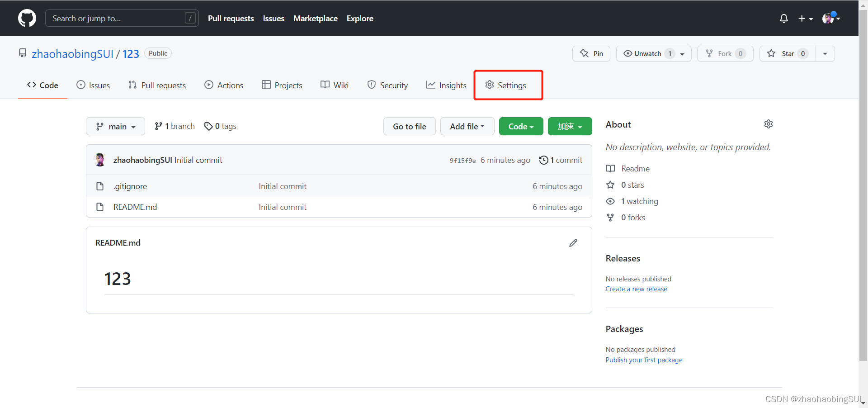This screenshot has height=408, width=868.
Task: Click the file icon beside README.md row
Action: pyautogui.click(x=100, y=207)
